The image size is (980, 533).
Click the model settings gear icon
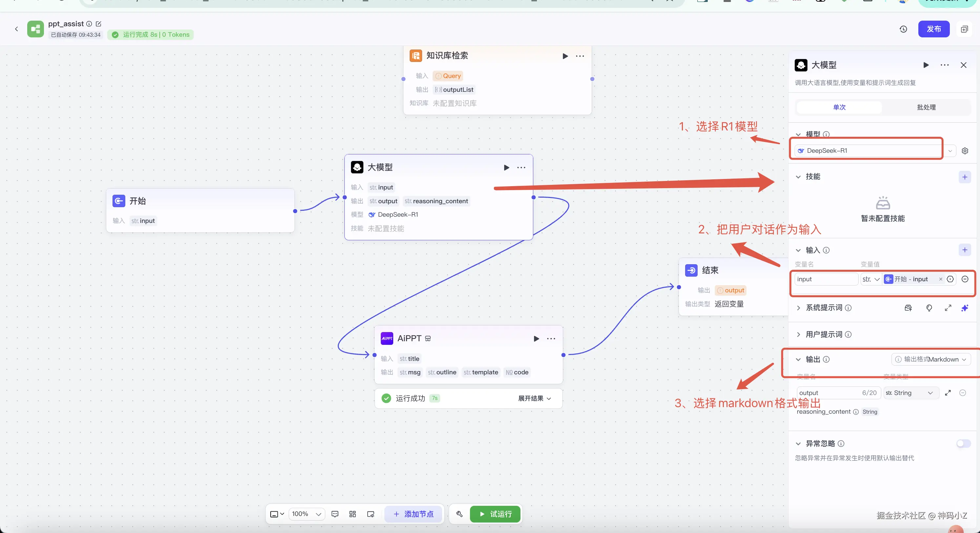coord(965,150)
